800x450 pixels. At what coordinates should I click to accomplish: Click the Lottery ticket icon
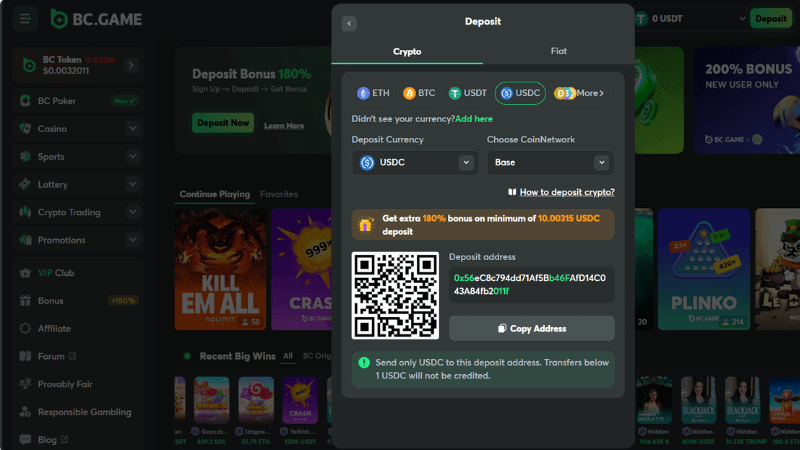tap(25, 184)
